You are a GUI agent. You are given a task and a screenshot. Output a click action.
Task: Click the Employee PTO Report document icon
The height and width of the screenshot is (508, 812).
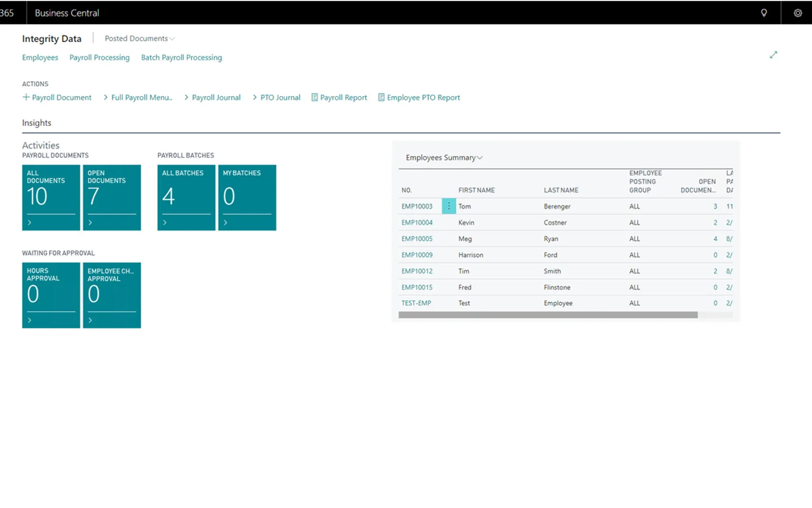click(381, 97)
